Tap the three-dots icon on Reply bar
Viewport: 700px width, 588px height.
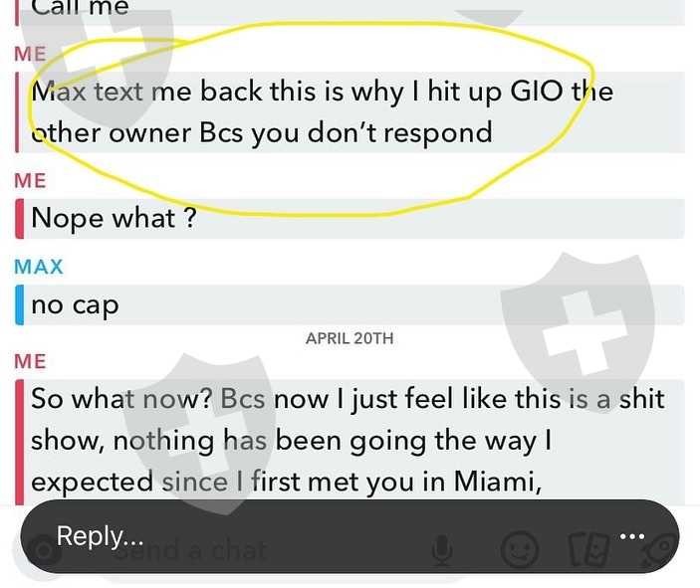tap(632, 536)
